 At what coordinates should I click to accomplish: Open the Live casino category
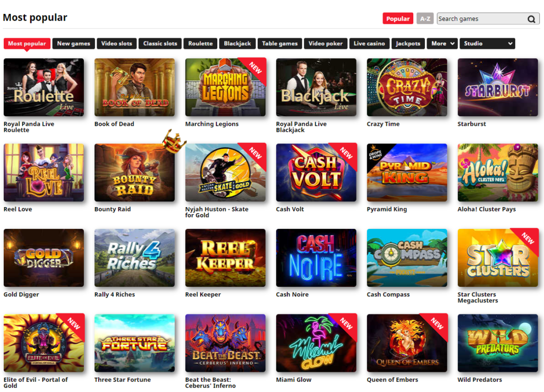369,44
